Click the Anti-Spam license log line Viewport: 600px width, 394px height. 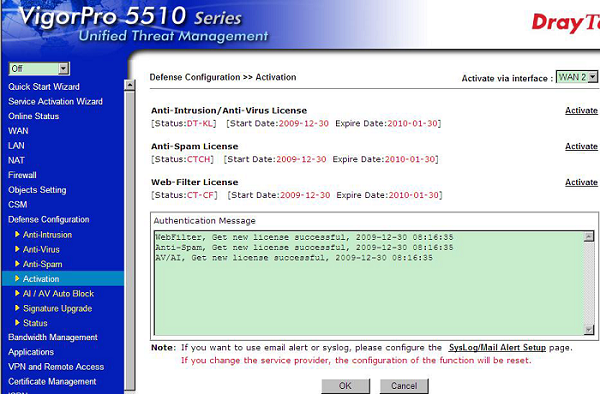click(x=304, y=247)
